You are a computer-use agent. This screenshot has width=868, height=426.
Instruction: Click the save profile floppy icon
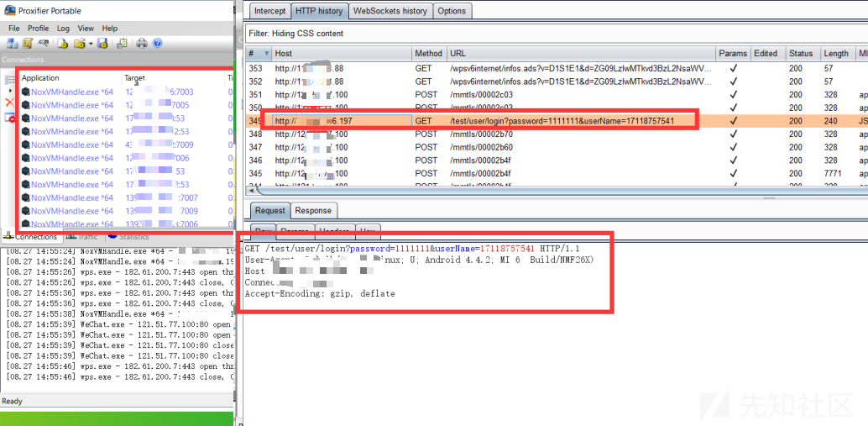point(102,44)
